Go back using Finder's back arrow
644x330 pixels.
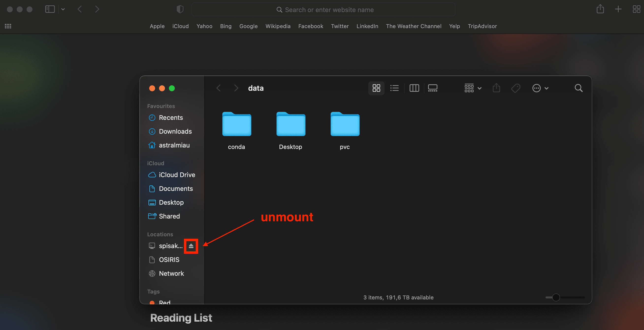219,88
